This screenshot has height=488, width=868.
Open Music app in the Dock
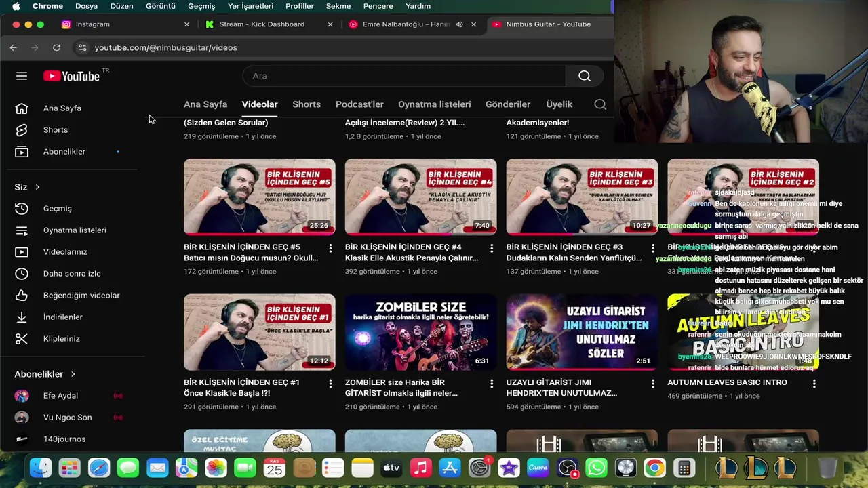[420, 468]
